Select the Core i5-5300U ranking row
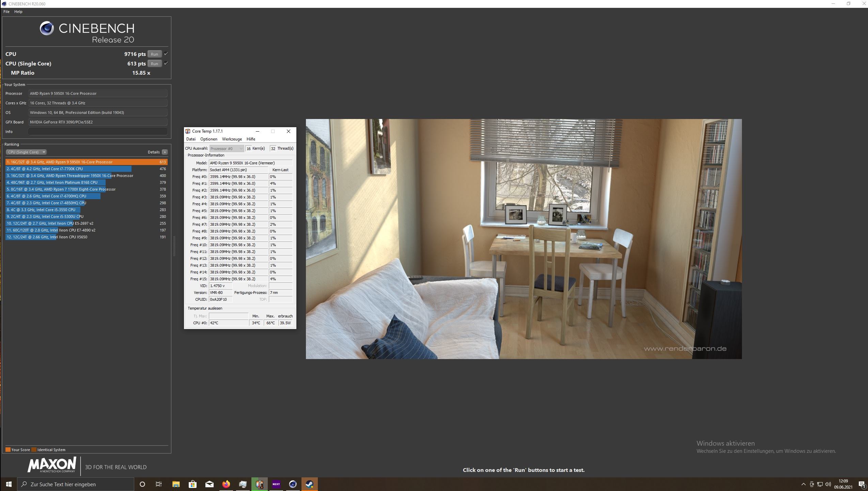Image resolution: width=868 pixels, height=491 pixels. [x=87, y=217]
